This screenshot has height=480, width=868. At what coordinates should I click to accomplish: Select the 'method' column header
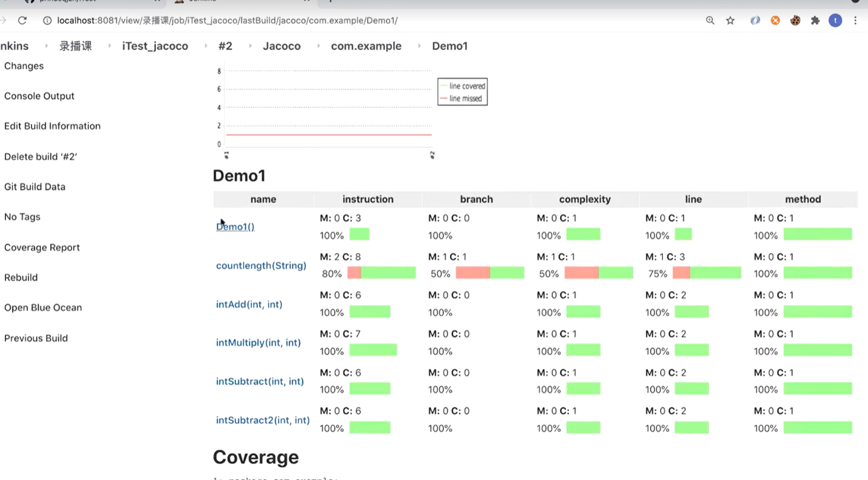803,199
